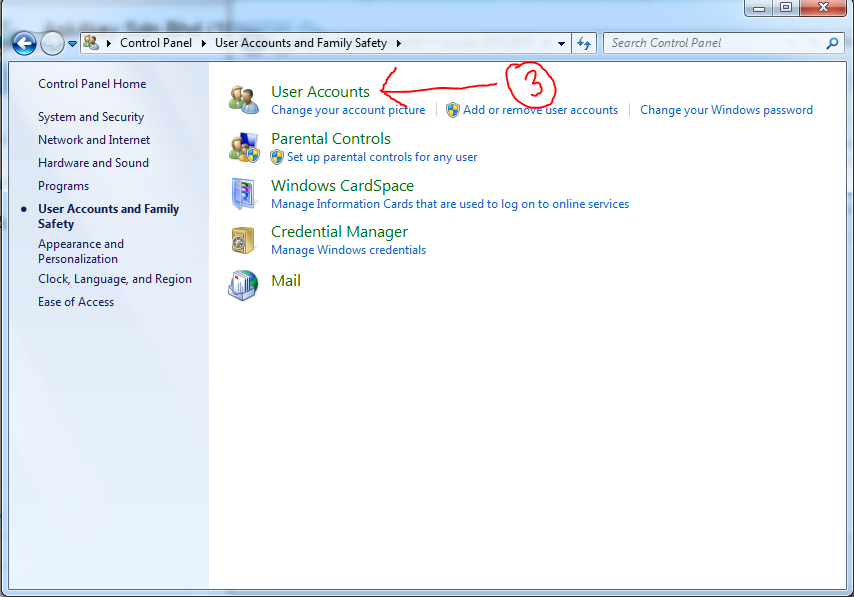Click the Credential Manager safe icon
Image resolution: width=854 pixels, height=597 pixels.
tap(243, 240)
